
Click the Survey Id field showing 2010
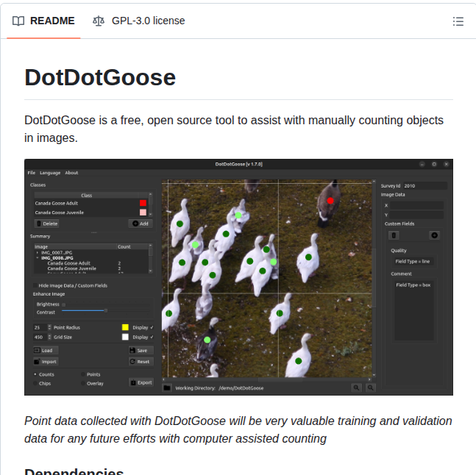pyautogui.click(x=425, y=185)
